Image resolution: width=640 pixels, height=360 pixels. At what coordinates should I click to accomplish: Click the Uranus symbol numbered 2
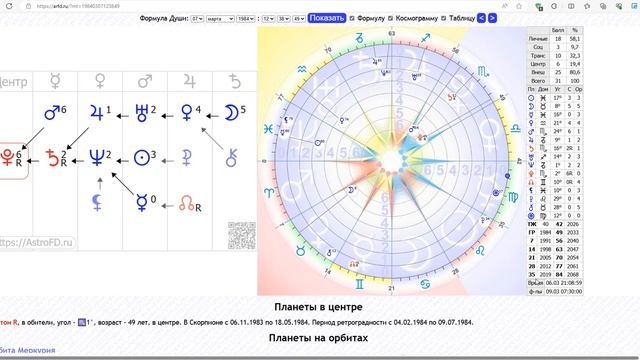point(142,113)
